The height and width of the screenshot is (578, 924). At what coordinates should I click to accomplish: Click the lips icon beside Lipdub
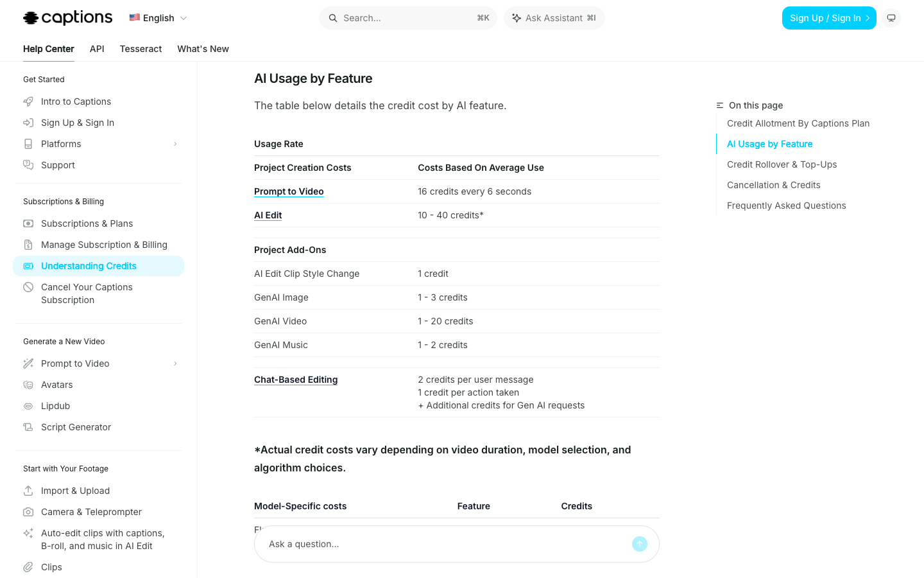point(28,406)
